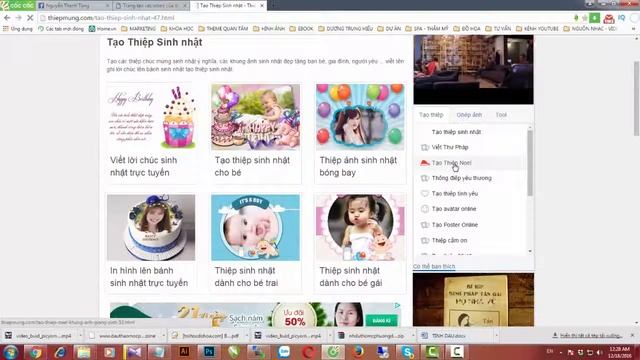The width and height of the screenshot is (640, 360).
Task: Open the Cốc Cốc logo menu
Action: (x=17, y=5)
